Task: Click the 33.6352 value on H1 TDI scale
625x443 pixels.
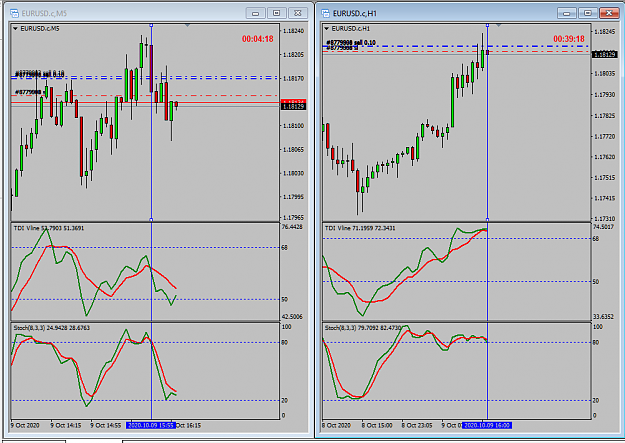Action: [x=603, y=317]
